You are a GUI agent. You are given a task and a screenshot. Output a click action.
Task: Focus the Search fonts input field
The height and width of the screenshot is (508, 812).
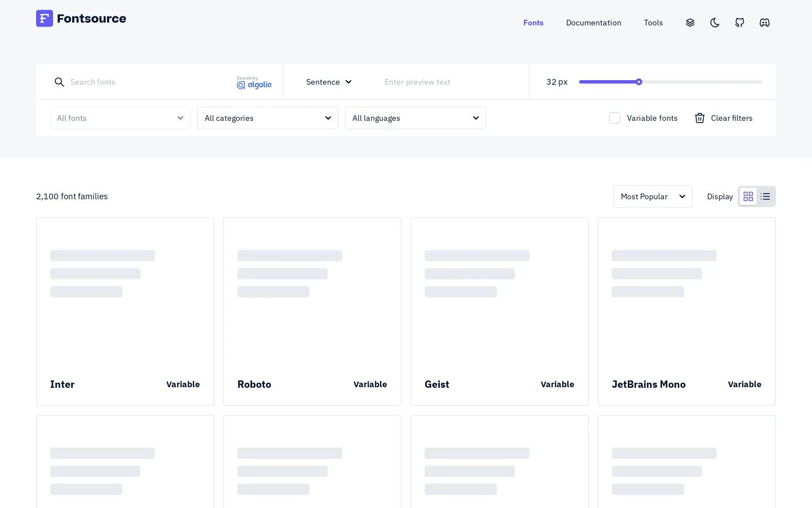coord(149,82)
